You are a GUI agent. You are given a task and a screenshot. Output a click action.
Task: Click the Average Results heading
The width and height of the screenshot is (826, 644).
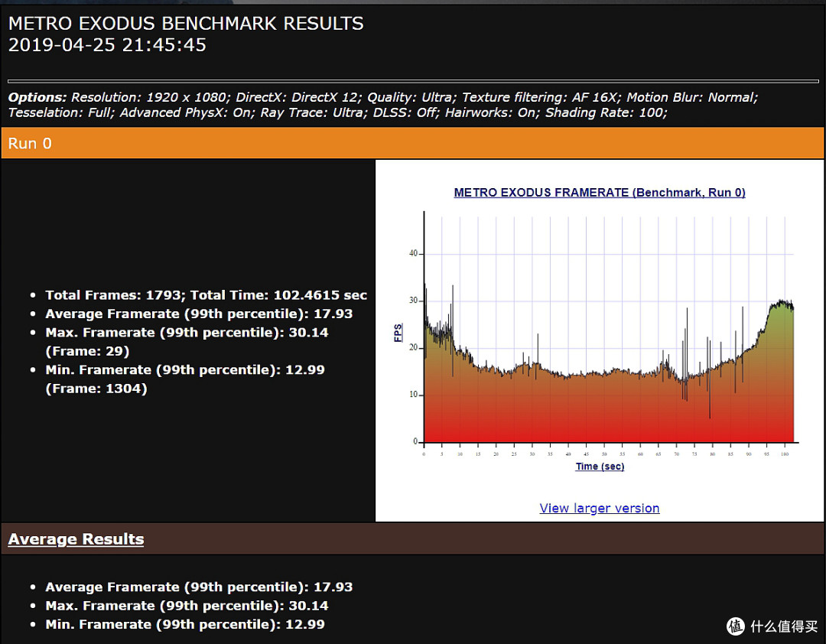(76, 539)
